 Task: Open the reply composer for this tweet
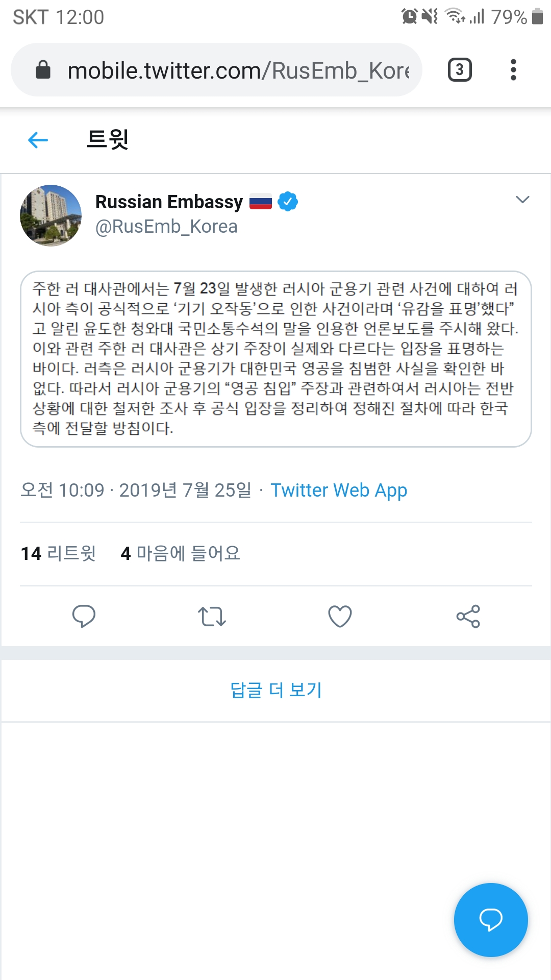(x=84, y=616)
